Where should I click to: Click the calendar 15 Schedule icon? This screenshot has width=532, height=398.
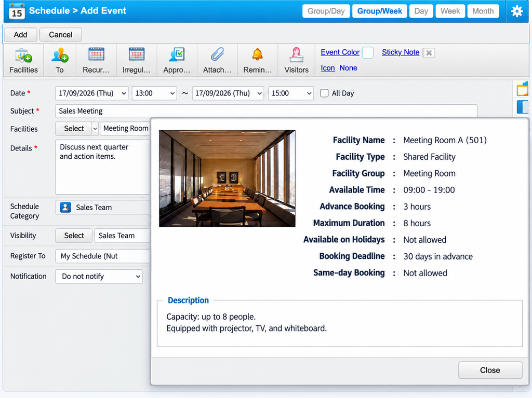coord(17,11)
